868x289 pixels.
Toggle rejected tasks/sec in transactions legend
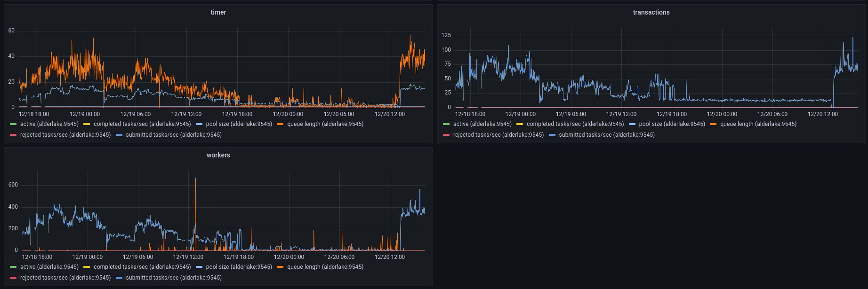point(498,135)
